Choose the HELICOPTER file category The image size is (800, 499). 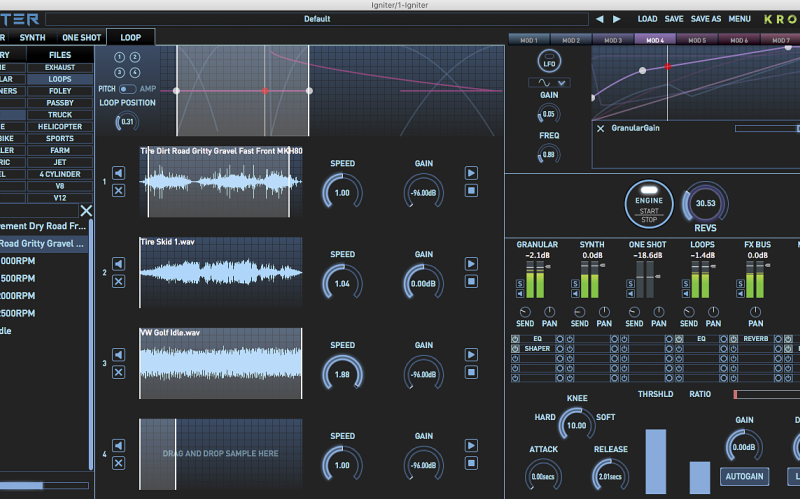tap(60, 127)
